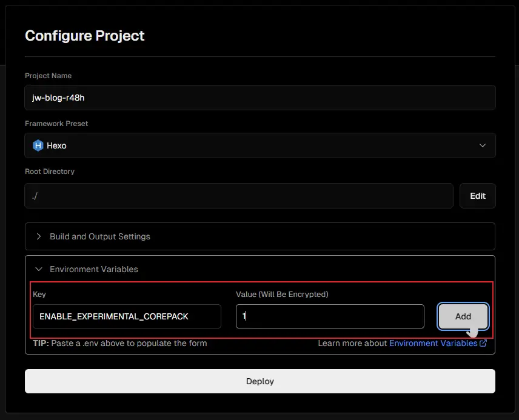Click the Configure Project heading

point(85,36)
